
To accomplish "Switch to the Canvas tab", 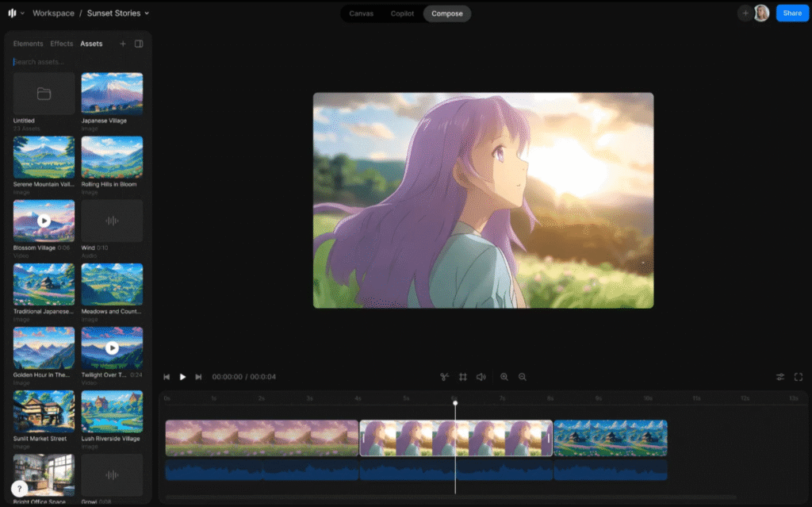I will pyautogui.click(x=361, y=13).
